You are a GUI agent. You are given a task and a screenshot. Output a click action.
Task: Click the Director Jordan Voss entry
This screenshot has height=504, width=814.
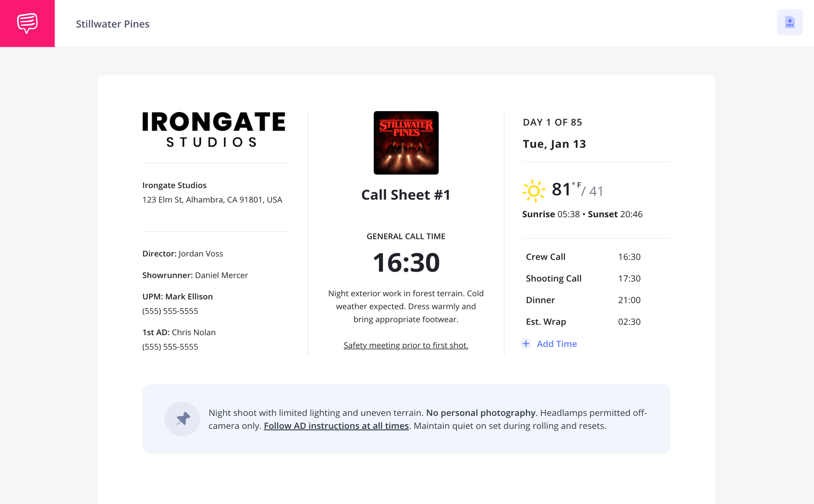point(183,254)
